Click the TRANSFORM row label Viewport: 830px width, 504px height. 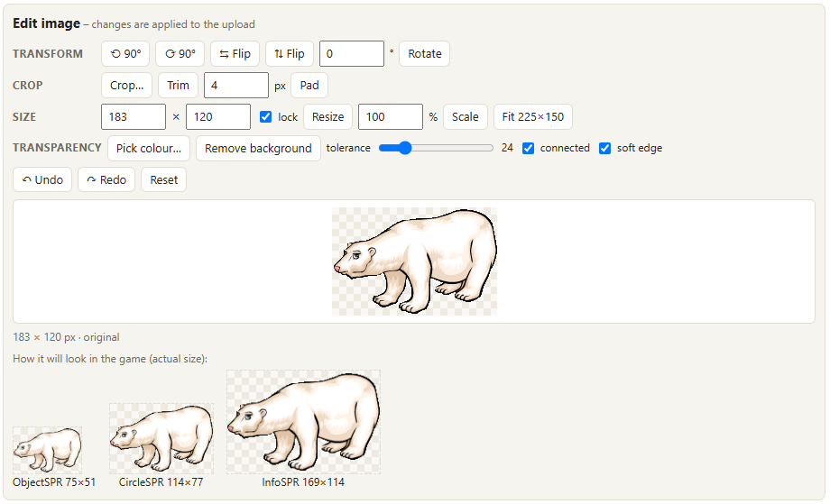point(48,54)
